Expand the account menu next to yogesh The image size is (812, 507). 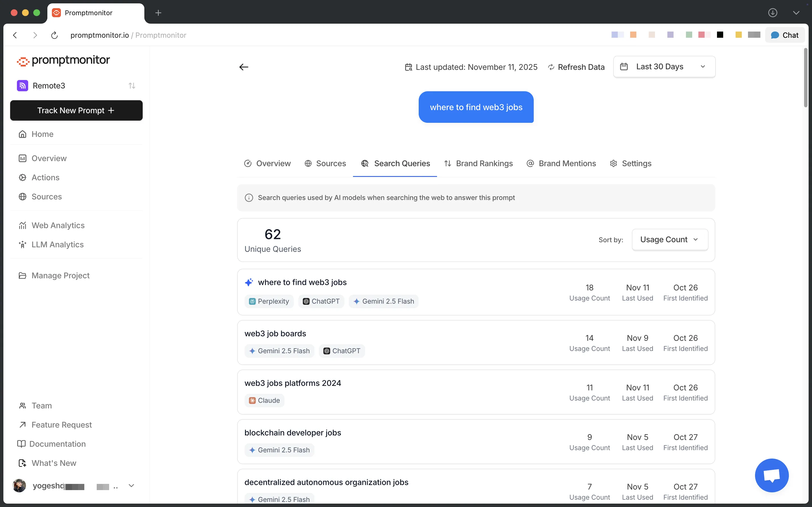[x=132, y=486]
